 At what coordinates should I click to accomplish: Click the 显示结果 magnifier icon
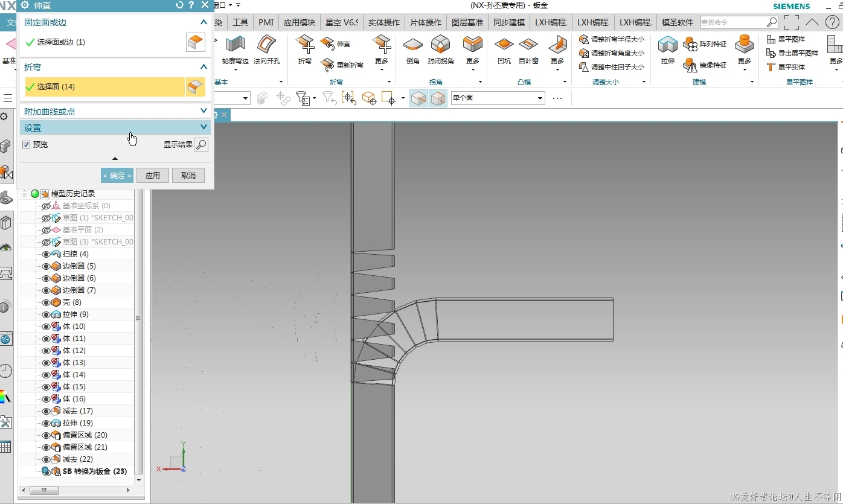tap(201, 145)
